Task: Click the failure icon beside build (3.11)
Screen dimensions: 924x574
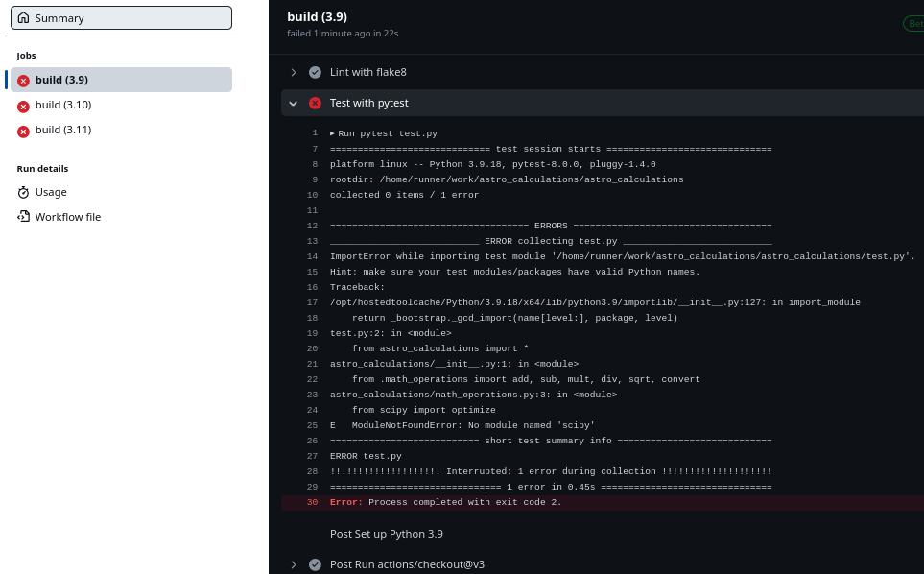Action: pyautogui.click(x=24, y=130)
